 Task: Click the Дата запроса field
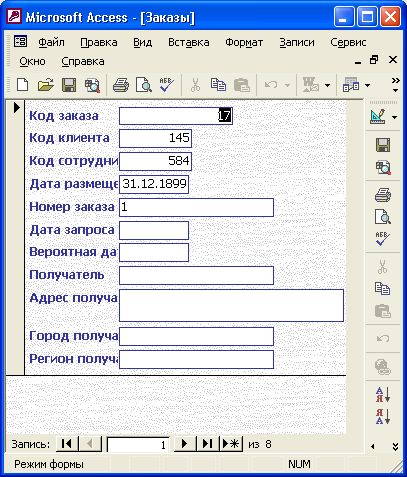(154, 230)
